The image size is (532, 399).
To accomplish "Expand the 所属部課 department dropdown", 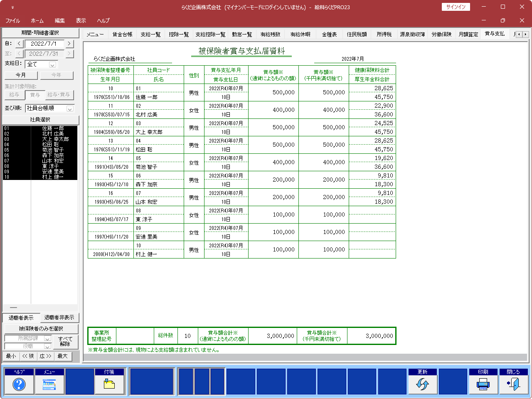I will click(x=47, y=339).
